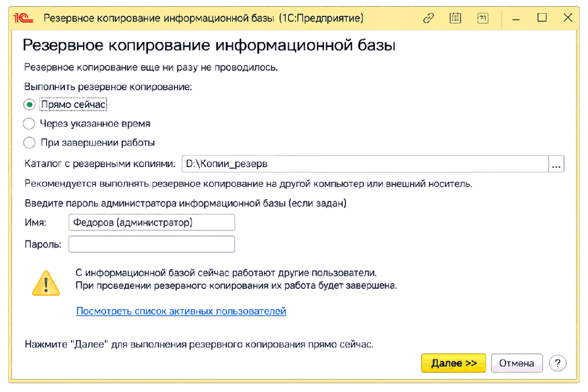Browse for backup folder with the '...' button
The width and height of the screenshot is (588, 392).
pyautogui.click(x=556, y=164)
